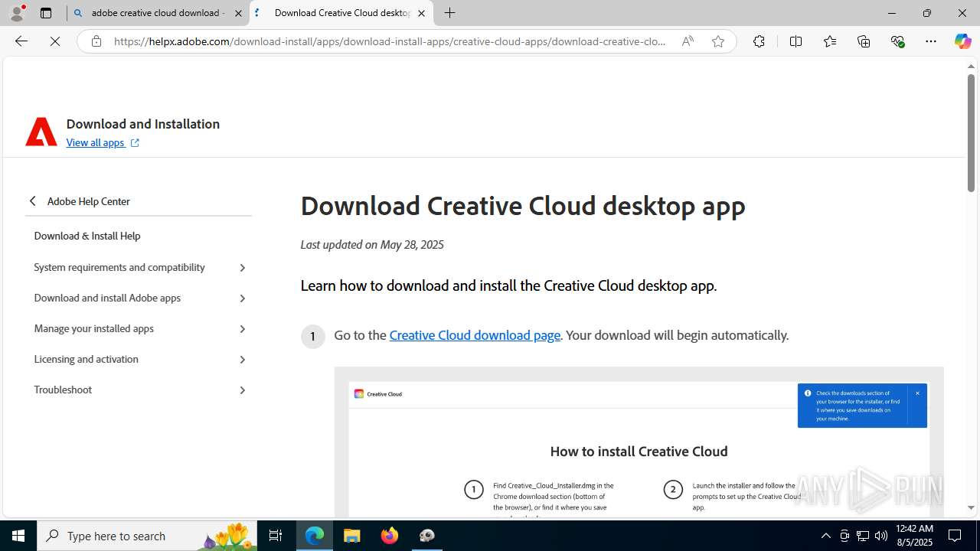Open Download & Install Help
The width and height of the screenshot is (980, 551).
point(87,236)
